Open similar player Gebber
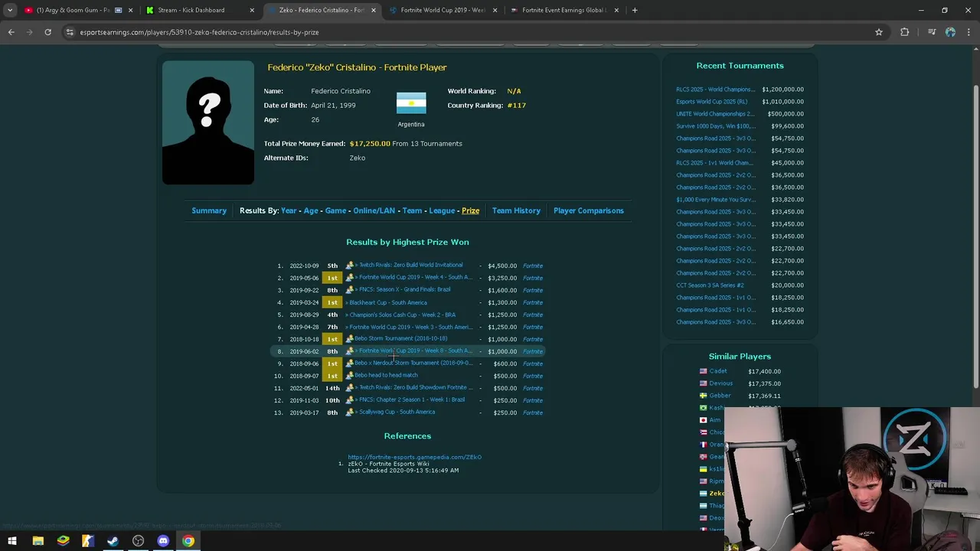Screen dimensions: 980x551 (720, 396)
